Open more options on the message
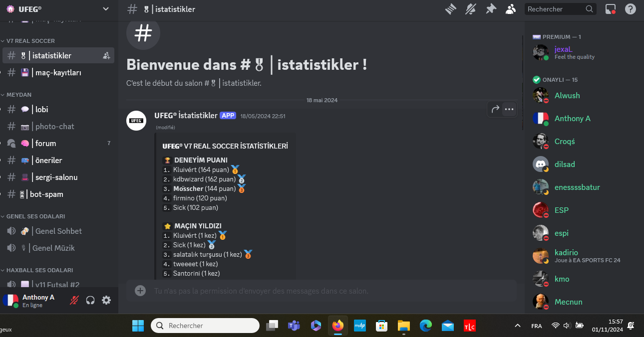The image size is (644, 337). pyautogui.click(x=509, y=109)
